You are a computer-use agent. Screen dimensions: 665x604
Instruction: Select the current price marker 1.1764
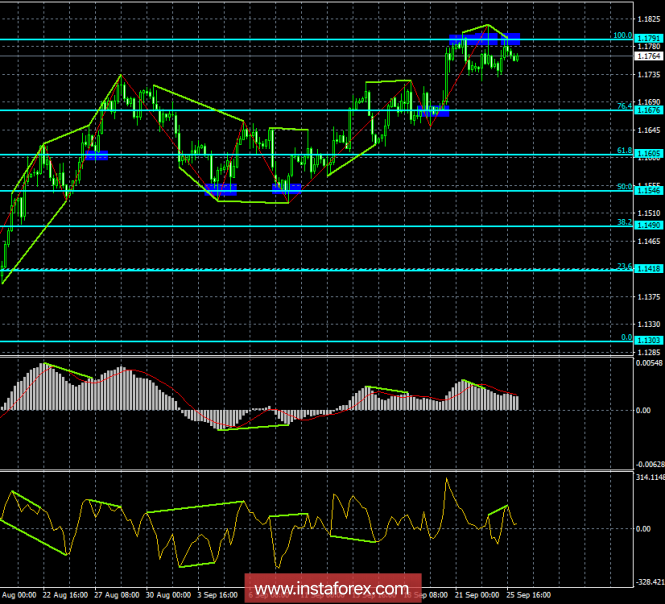(647, 57)
